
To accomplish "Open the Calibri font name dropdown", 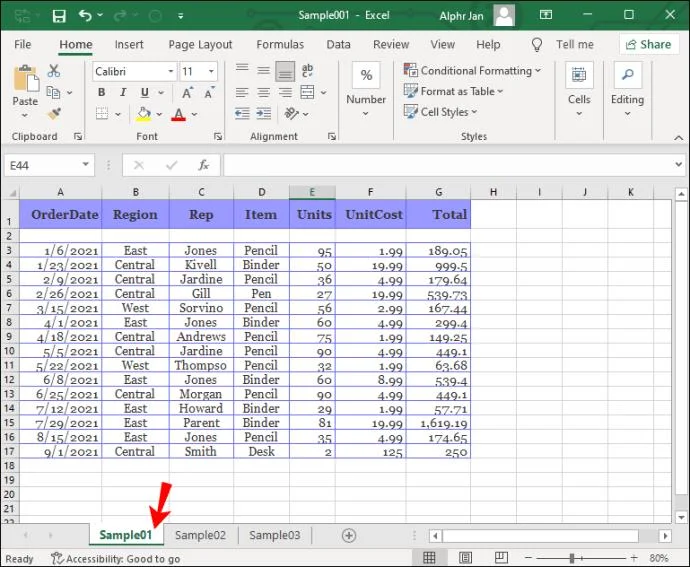I will (171, 71).
